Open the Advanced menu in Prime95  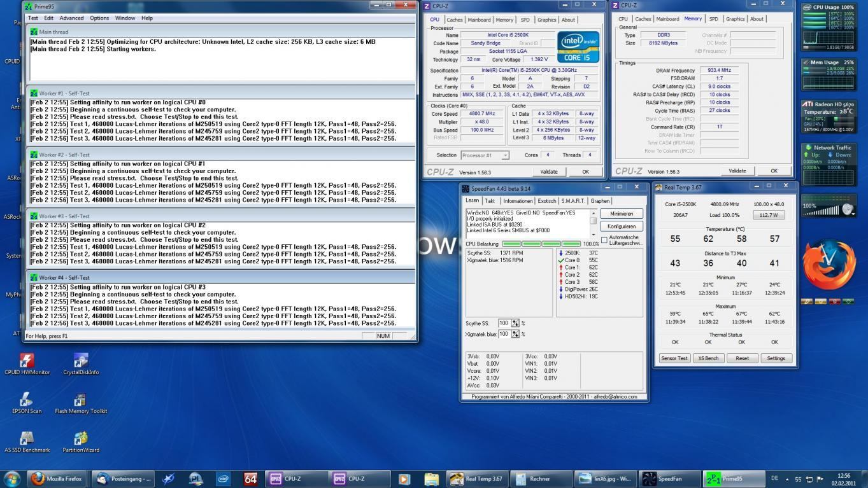coord(72,18)
